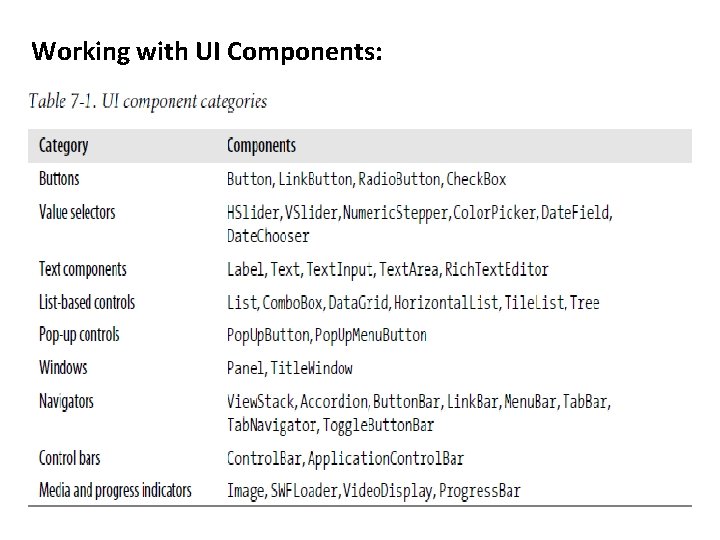This screenshot has width=720, height=540.
Task: Click the 'Windows' category cell
Action: 63,368
